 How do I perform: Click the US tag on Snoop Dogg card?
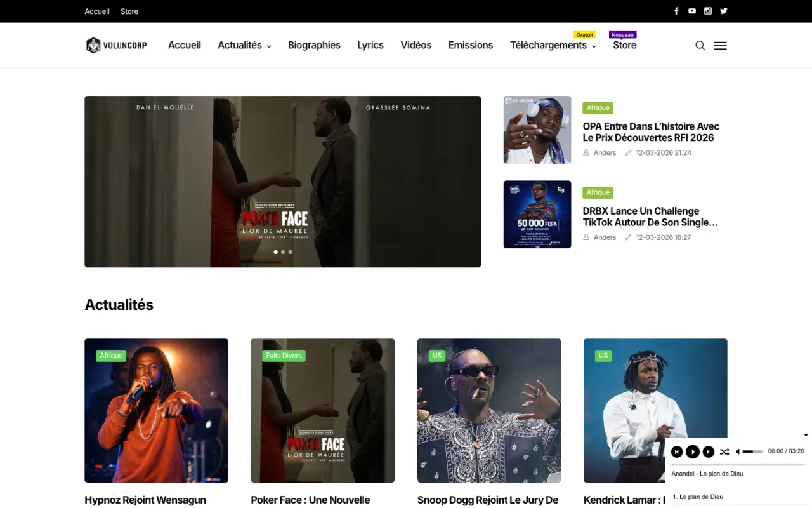[x=437, y=356]
